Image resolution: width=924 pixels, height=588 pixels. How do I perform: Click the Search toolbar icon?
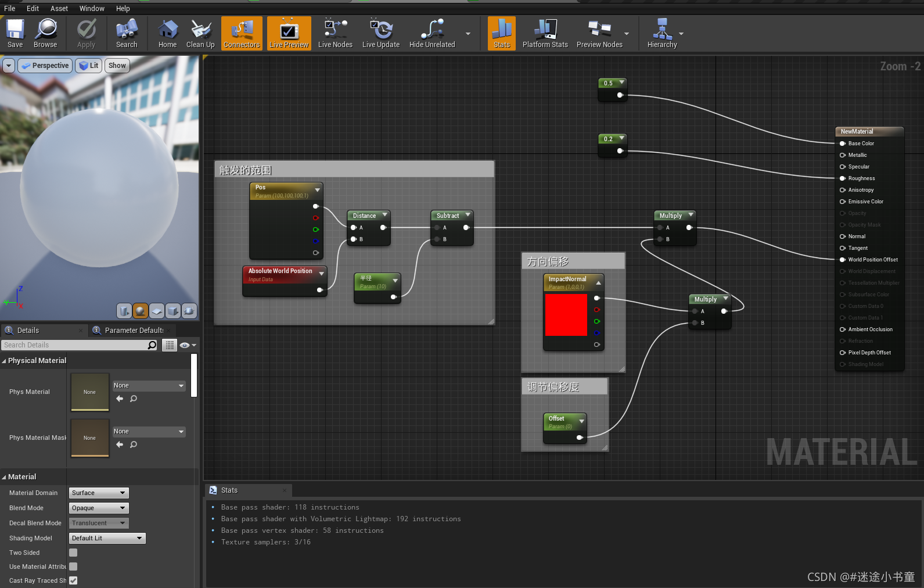coord(127,33)
